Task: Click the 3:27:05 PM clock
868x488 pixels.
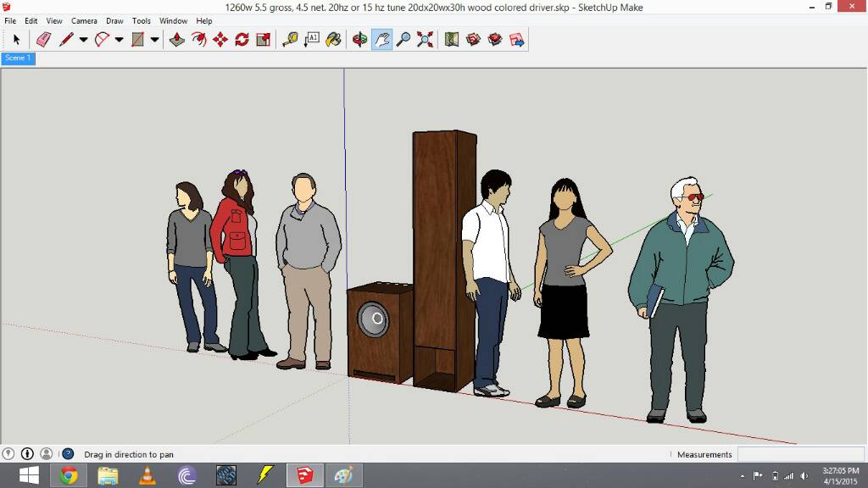Action: (x=840, y=471)
